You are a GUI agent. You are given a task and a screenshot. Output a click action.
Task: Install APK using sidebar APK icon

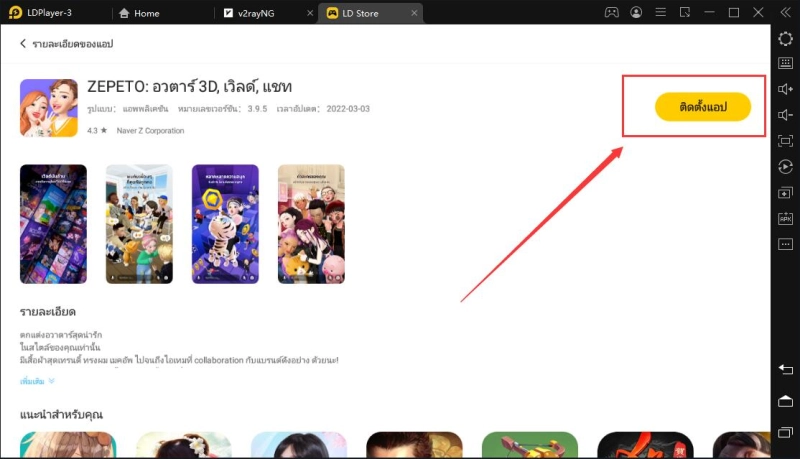tap(785, 219)
